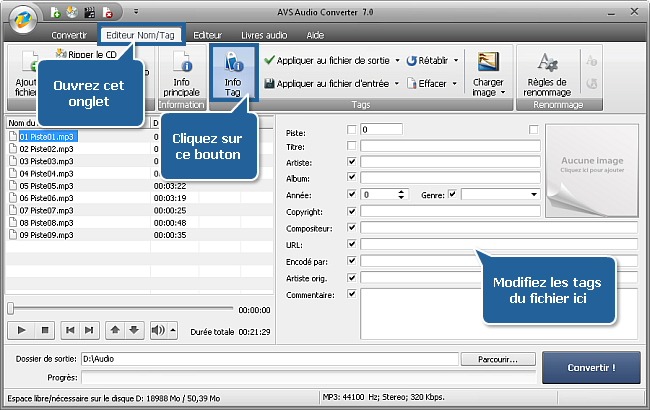Viewport: 650px width, 410px height.
Task: Switch to the Convertir tab
Action: [x=69, y=34]
